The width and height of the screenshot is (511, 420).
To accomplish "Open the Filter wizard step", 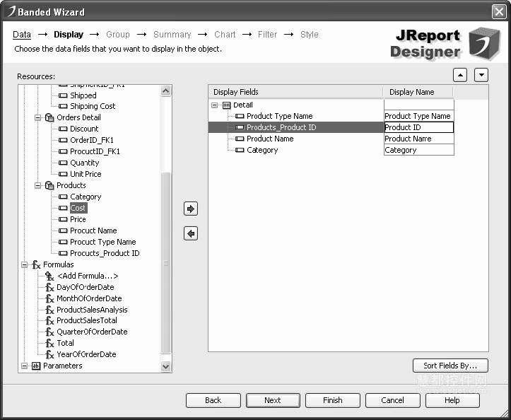I will tap(267, 35).
